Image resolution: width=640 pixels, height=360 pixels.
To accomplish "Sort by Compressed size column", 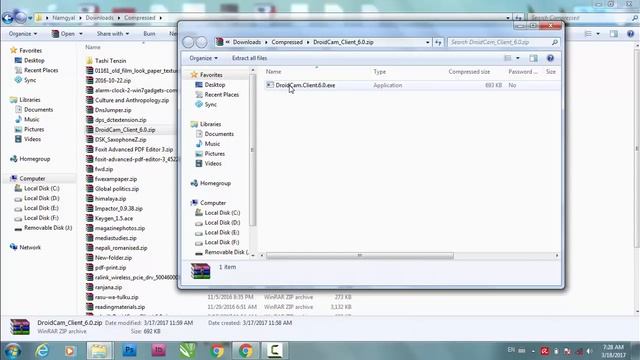I will click(x=469, y=72).
